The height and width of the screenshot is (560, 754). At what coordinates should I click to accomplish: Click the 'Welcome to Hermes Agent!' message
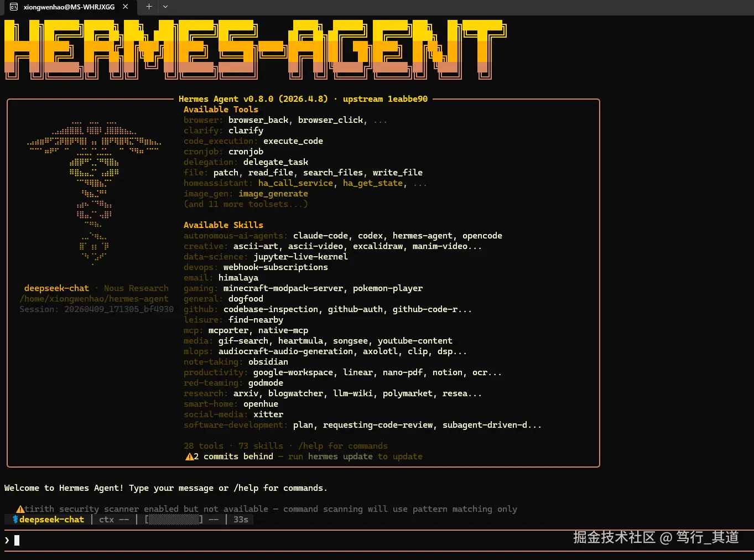64,488
